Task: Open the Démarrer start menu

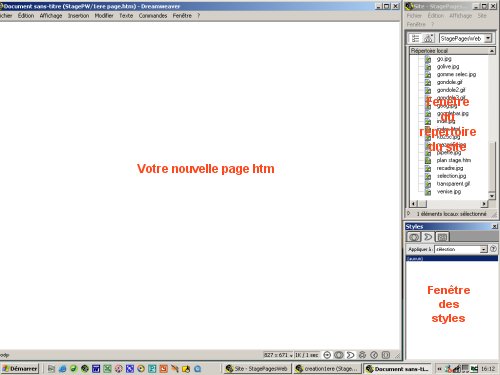Action: pos(20,369)
